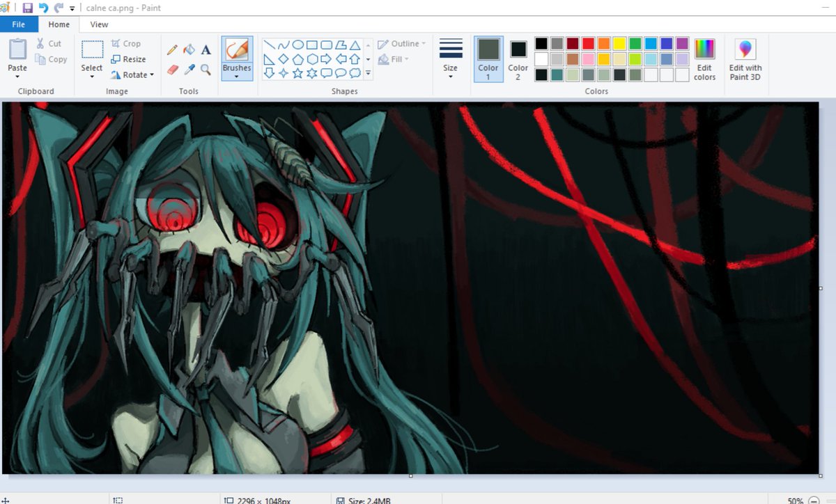The height and width of the screenshot is (504, 836).
Task: Choose the Down arrow shape
Action: click(x=269, y=73)
